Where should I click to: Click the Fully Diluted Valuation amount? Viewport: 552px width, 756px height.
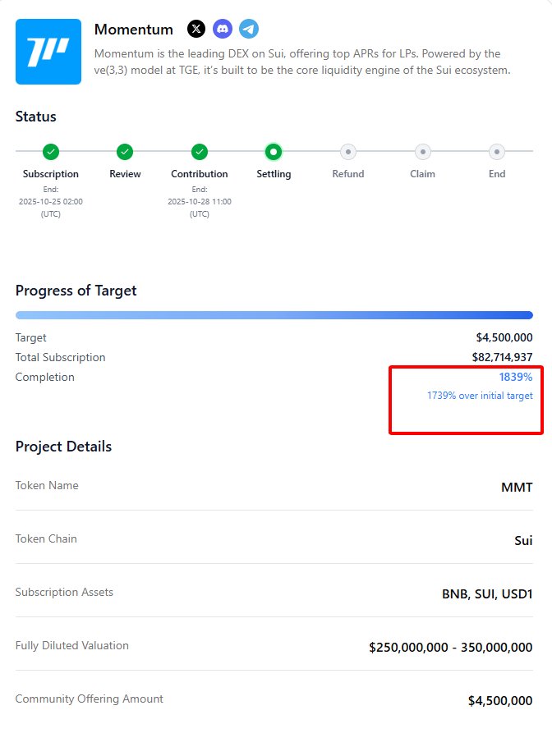point(450,648)
